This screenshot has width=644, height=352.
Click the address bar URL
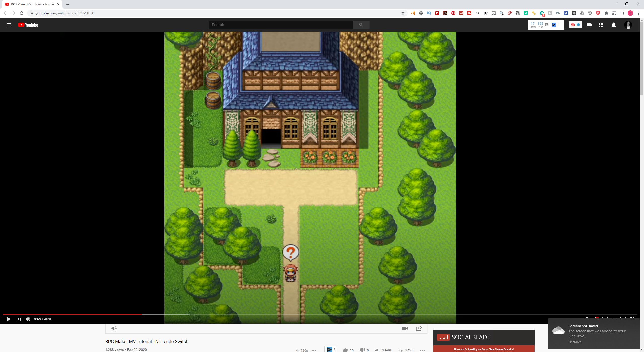(65, 13)
